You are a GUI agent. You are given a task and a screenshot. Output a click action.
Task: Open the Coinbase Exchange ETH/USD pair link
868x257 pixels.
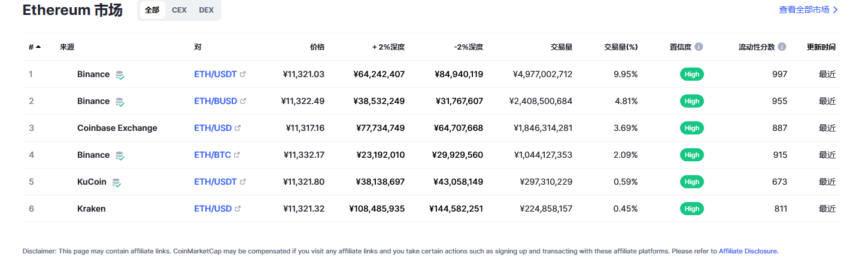213,128
